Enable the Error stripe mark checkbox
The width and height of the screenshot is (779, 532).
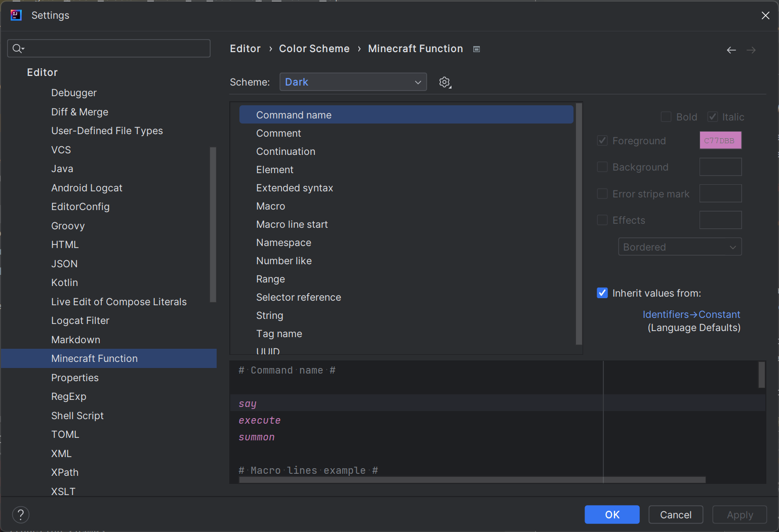[602, 194]
